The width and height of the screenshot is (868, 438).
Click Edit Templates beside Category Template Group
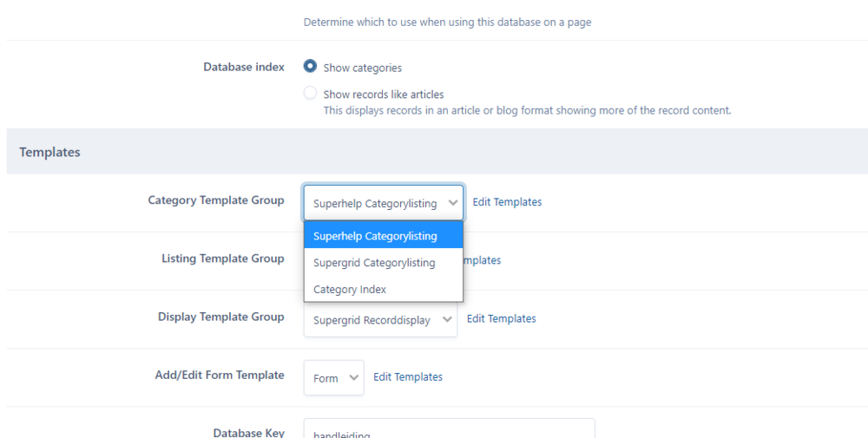(x=507, y=202)
